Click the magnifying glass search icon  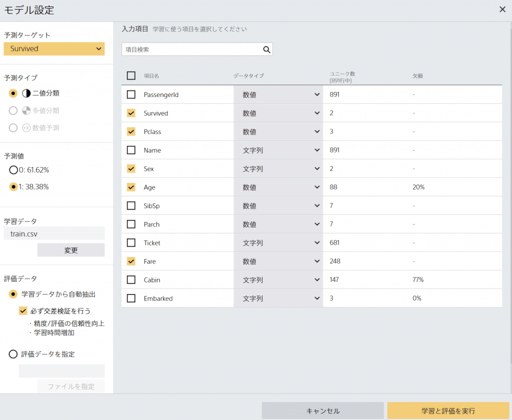[x=266, y=49]
